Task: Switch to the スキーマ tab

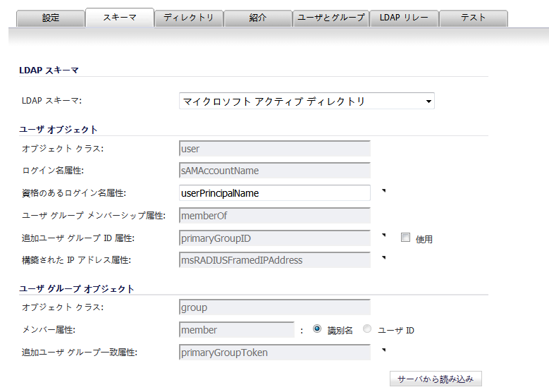Action: 120,18
